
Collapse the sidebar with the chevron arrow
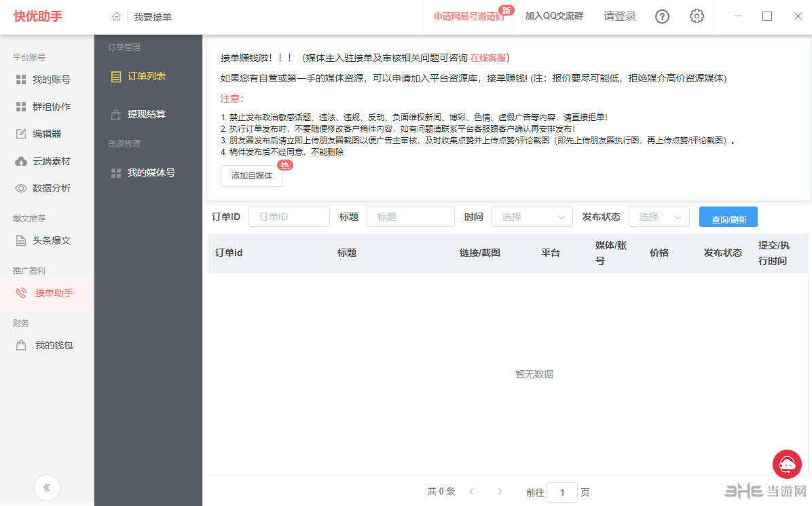pyautogui.click(x=47, y=488)
